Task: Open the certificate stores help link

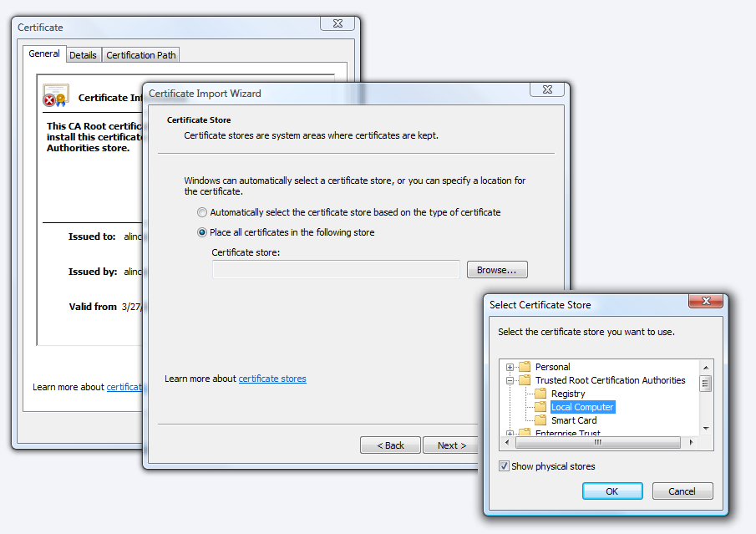Action: [x=272, y=379]
